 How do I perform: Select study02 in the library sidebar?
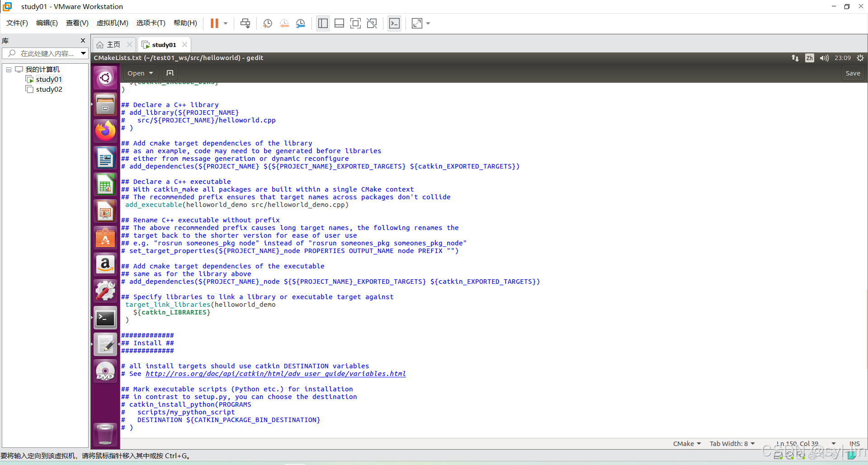(x=49, y=89)
